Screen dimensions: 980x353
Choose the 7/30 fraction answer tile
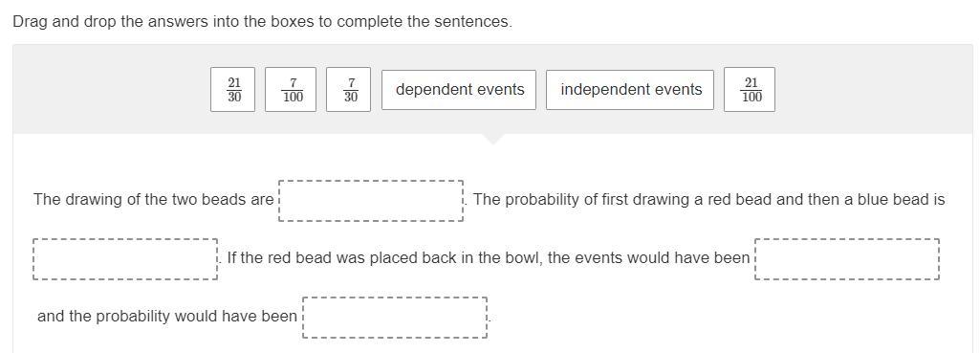[x=348, y=90]
